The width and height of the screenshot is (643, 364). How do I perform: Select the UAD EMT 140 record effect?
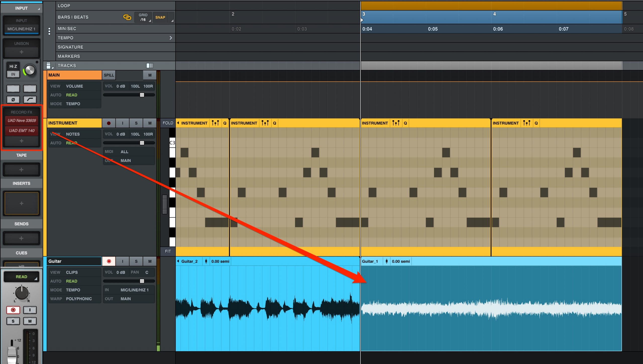tap(22, 131)
